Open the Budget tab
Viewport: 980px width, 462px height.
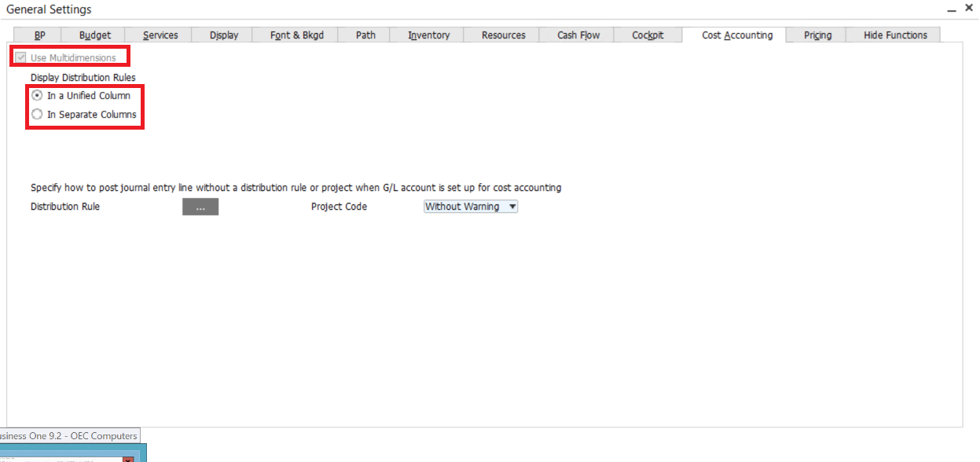[x=95, y=35]
